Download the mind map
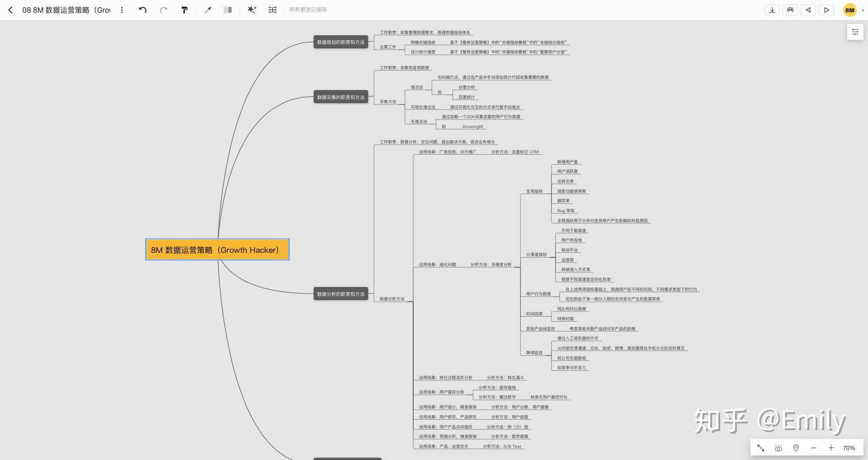 click(x=772, y=10)
